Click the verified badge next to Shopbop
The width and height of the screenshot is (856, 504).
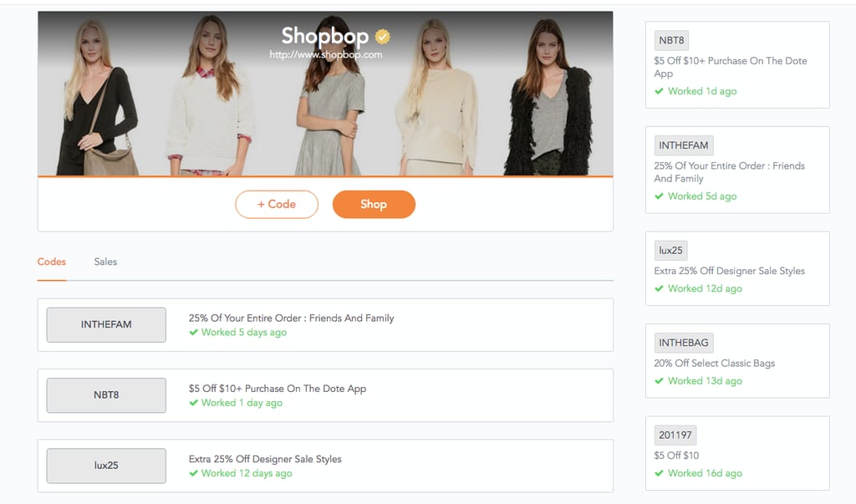383,37
